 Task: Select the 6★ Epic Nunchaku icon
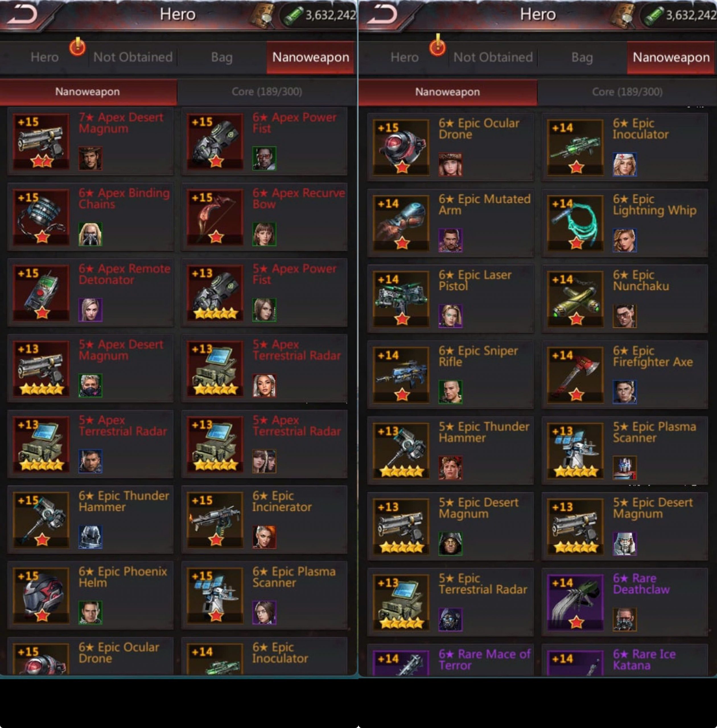coord(575,299)
